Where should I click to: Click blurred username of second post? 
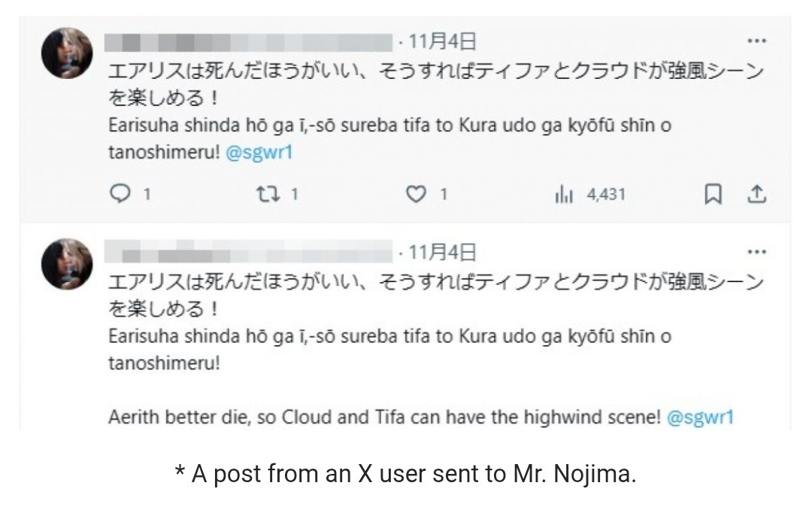248,251
